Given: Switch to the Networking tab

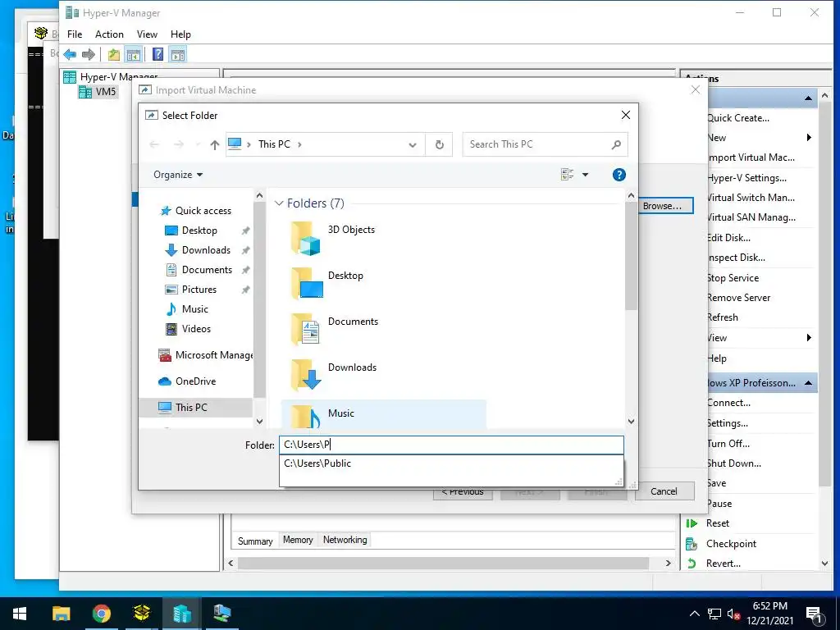Looking at the screenshot, I should tap(345, 540).
